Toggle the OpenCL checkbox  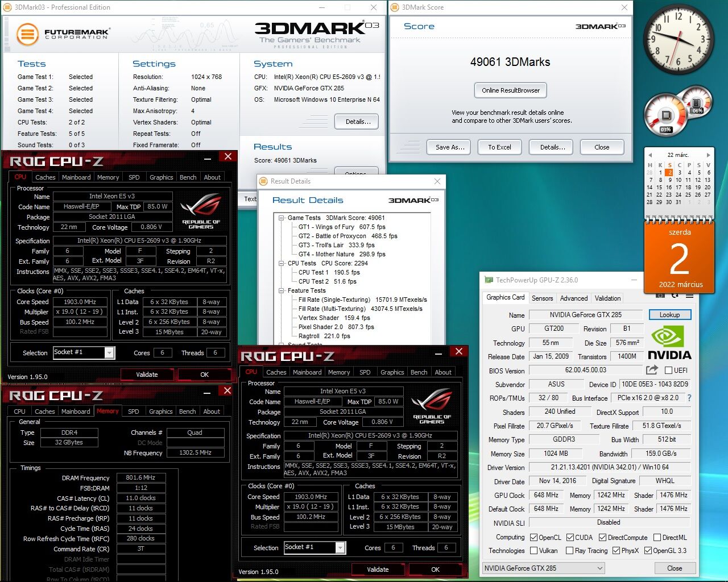533,537
